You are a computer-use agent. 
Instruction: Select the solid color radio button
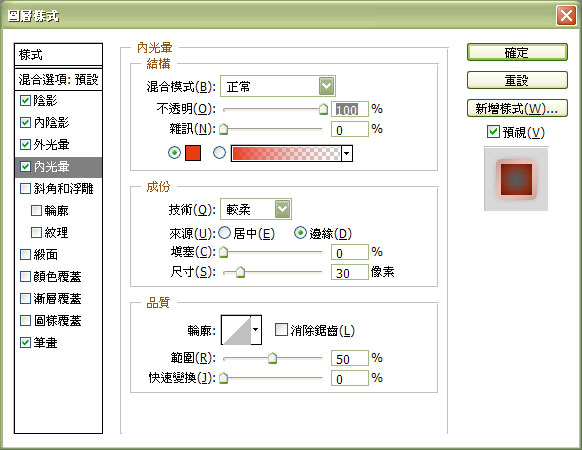[174, 153]
